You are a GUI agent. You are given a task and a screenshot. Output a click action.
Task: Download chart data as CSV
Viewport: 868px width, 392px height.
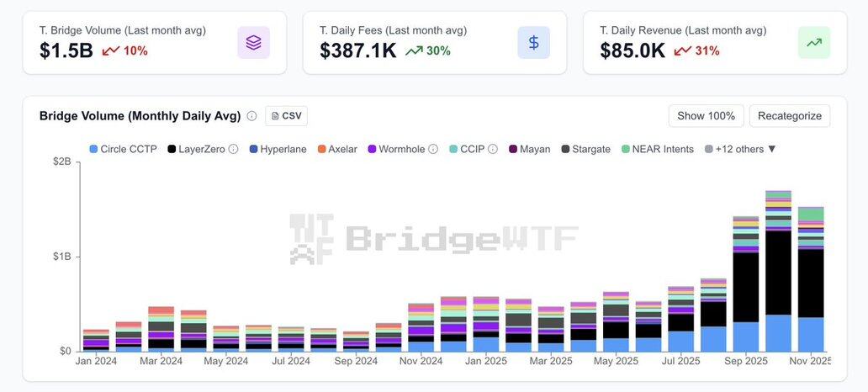286,116
